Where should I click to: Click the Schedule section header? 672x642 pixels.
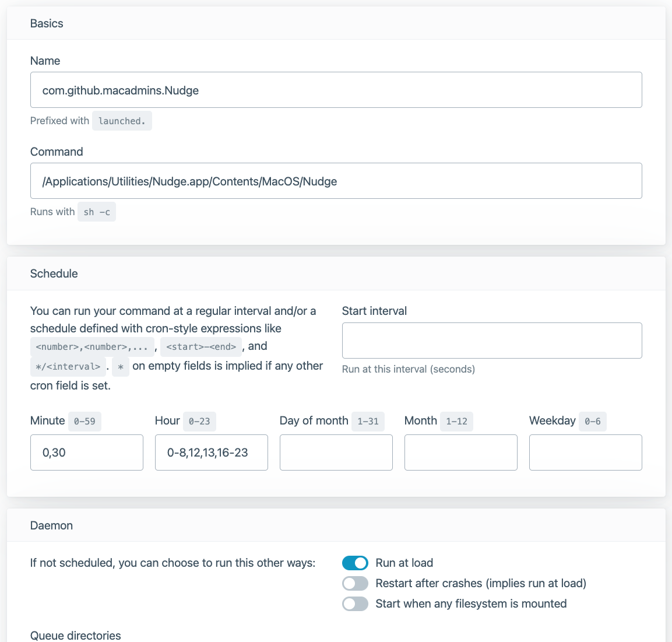click(54, 273)
